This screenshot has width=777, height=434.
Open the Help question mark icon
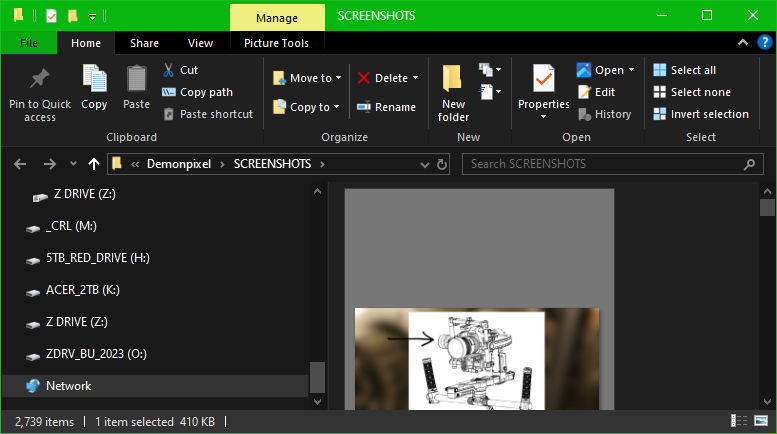[764, 42]
